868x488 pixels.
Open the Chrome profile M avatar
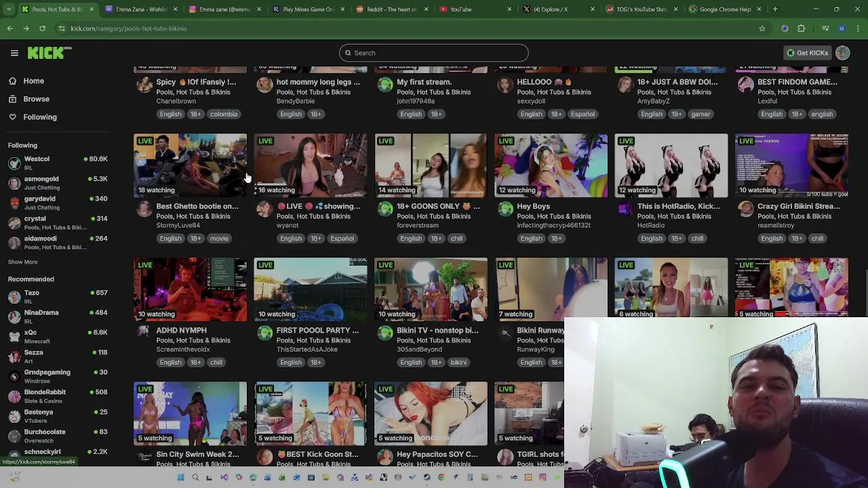[x=842, y=28]
